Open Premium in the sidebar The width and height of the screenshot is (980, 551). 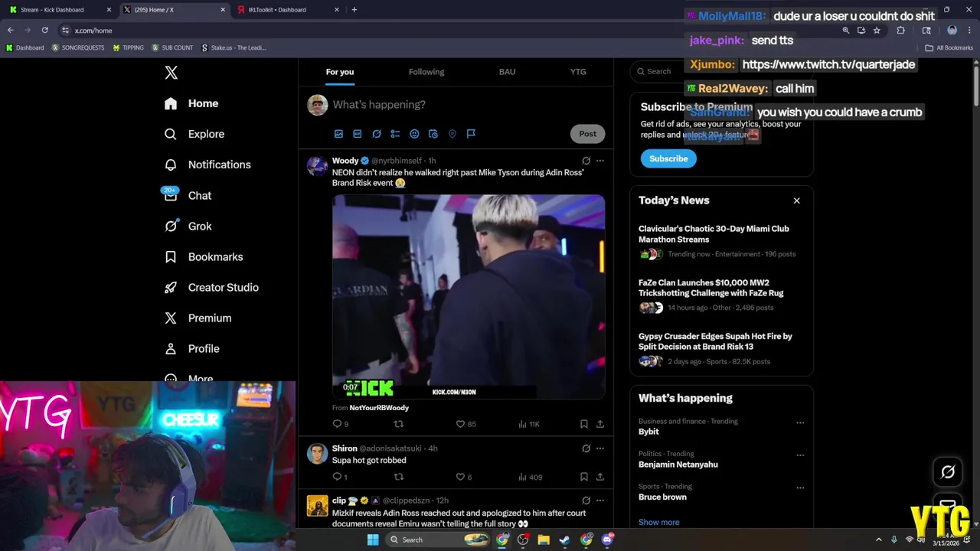198,318
